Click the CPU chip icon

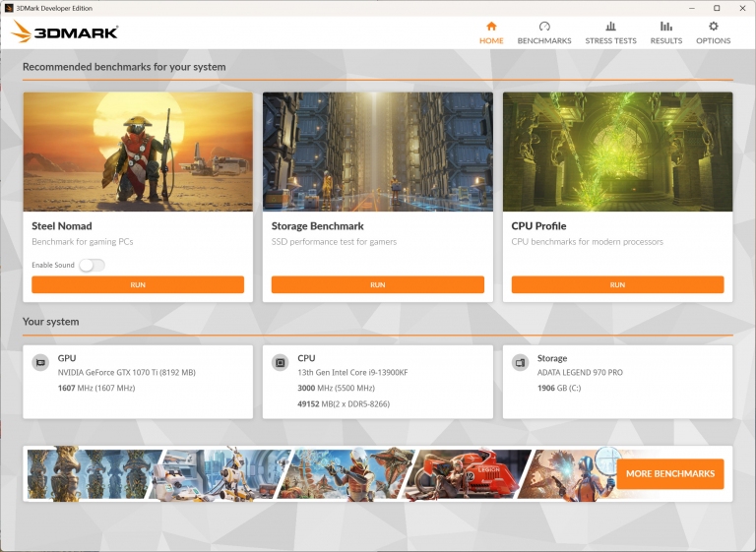click(x=281, y=362)
